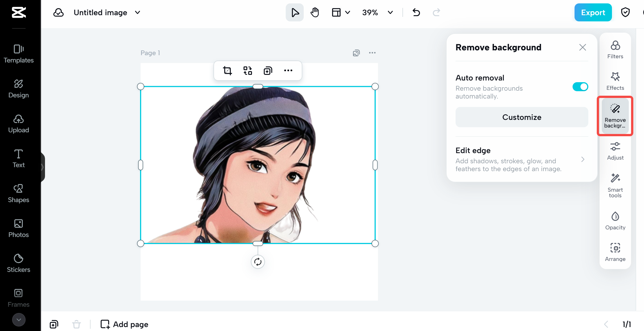Open the Templates sidebar tab
The height and width of the screenshot is (331, 644).
coord(19,53)
